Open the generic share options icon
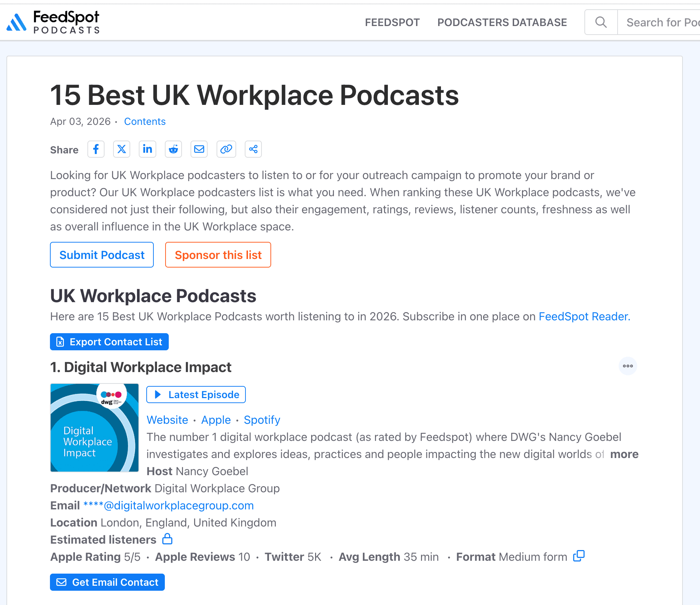 253,149
